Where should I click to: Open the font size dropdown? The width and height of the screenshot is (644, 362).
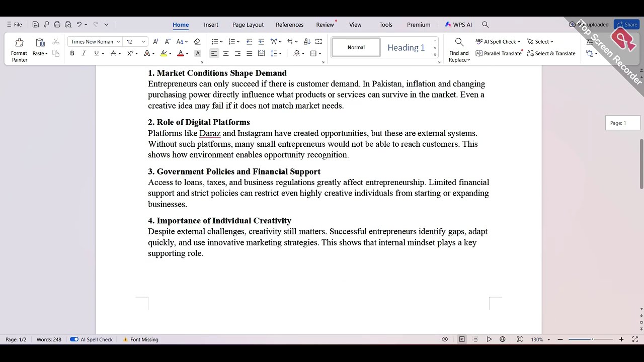tap(143, 42)
